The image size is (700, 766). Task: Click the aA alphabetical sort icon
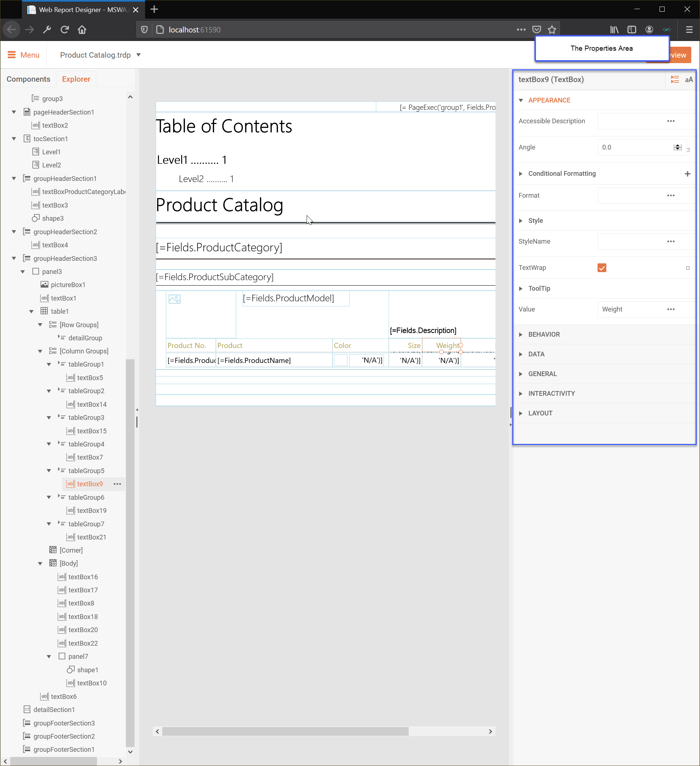click(689, 80)
